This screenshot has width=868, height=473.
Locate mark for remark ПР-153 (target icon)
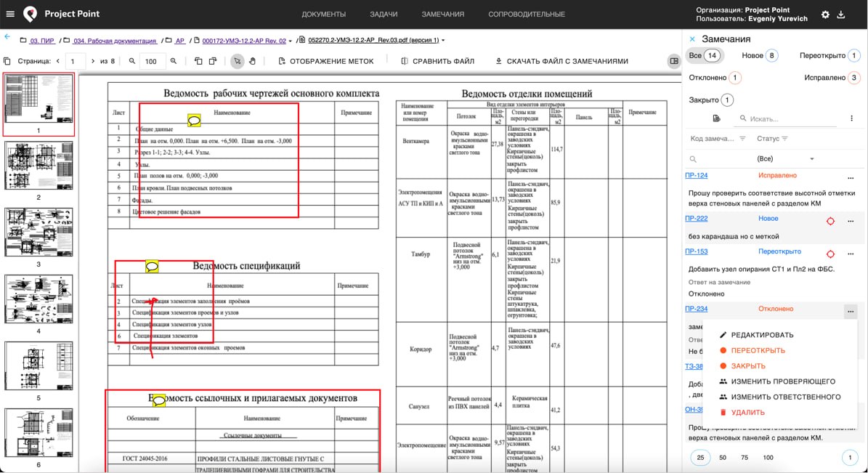click(x=830, y=254)
